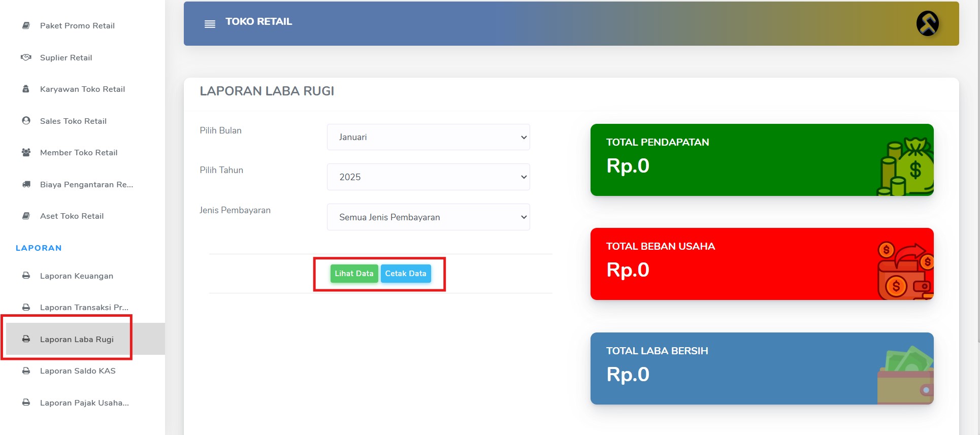Click the green Lihat Data button
980x435 pixels.
(354, 274)
